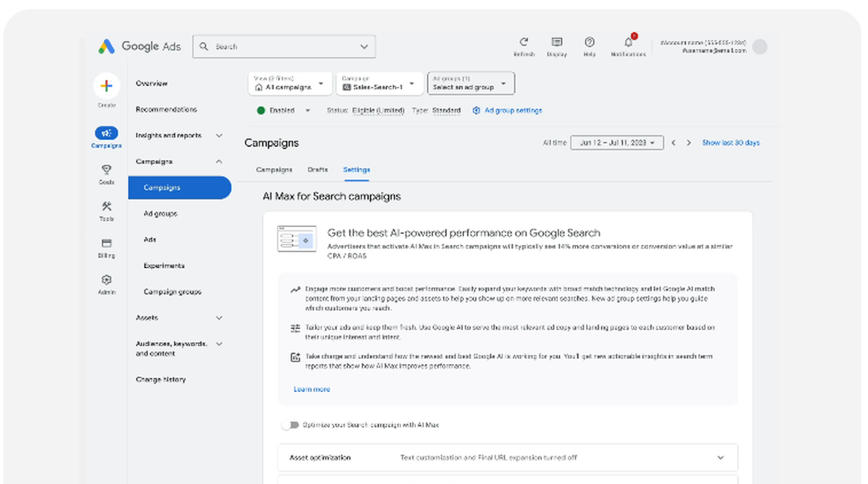The width and height of the screenshot is (868, 484).
Task: Expand Audiences, keywords, and content
Action: [x=219, y=344]
